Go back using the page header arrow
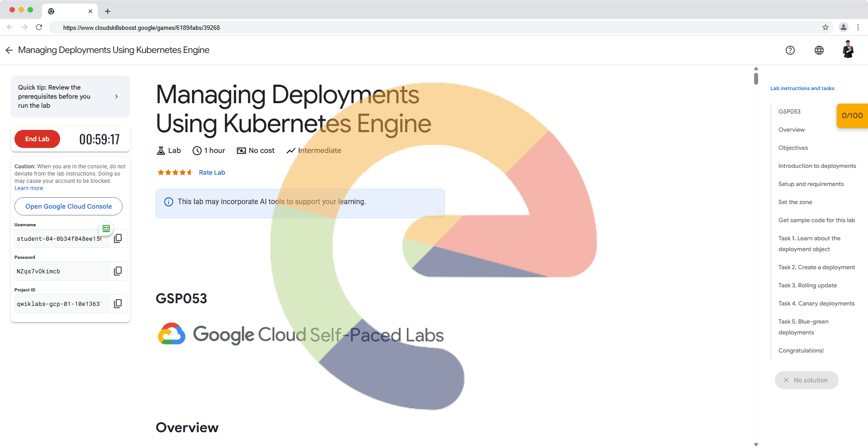Screen dimensions: 868x448 tap(9, 50)
